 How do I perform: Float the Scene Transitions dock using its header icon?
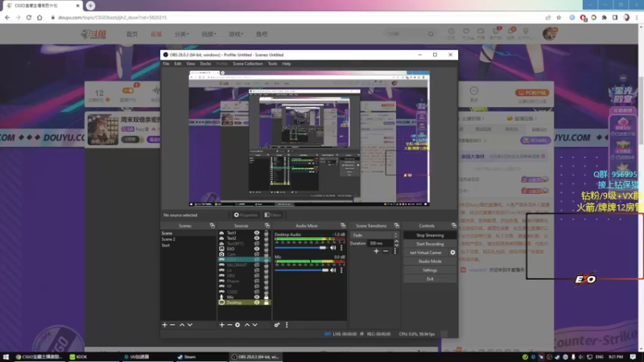coord(397,225)
